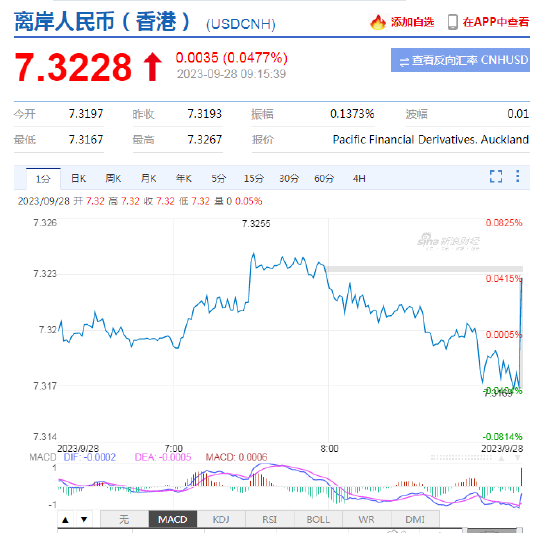The image size is (550, 533).
Task: Switch to 周K chart tab
Action: tap(113, 178)
